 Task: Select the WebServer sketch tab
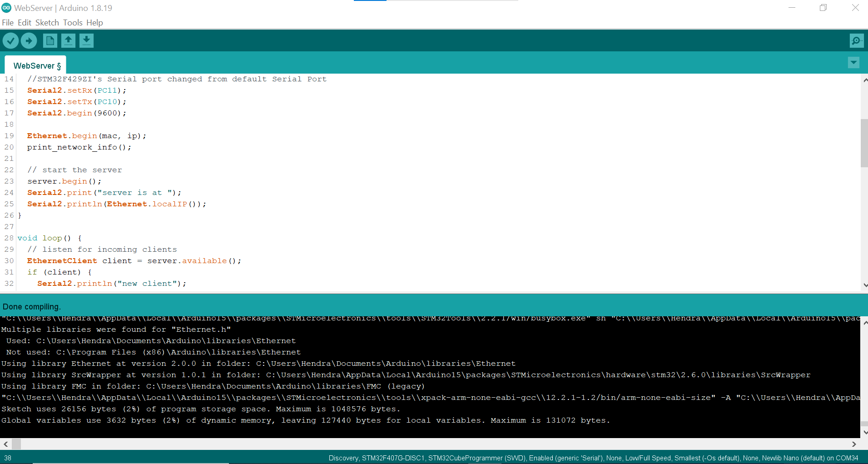click(35, 65)
